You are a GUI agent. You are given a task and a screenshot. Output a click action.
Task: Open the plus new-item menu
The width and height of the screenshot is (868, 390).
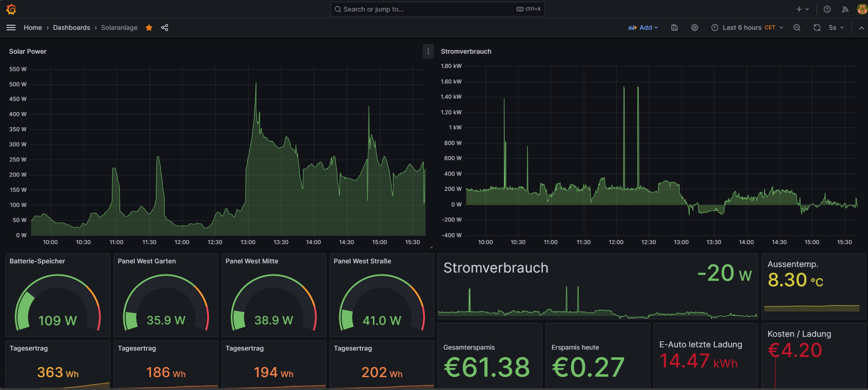pyautogui.click(x=802, y=9)
